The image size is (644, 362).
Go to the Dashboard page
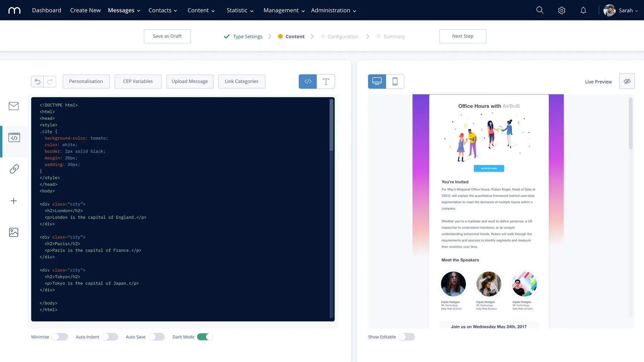(47, 10)
